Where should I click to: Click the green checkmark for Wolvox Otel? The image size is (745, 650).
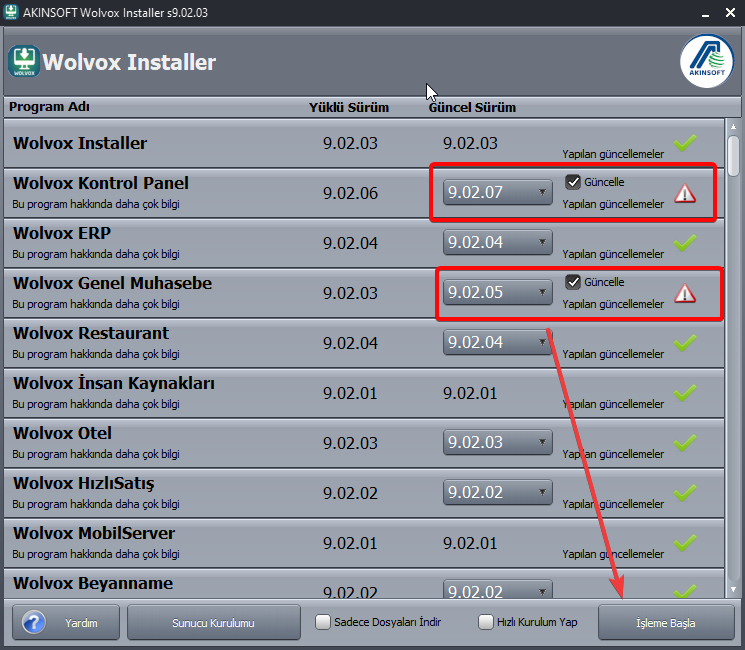[685, 443]
